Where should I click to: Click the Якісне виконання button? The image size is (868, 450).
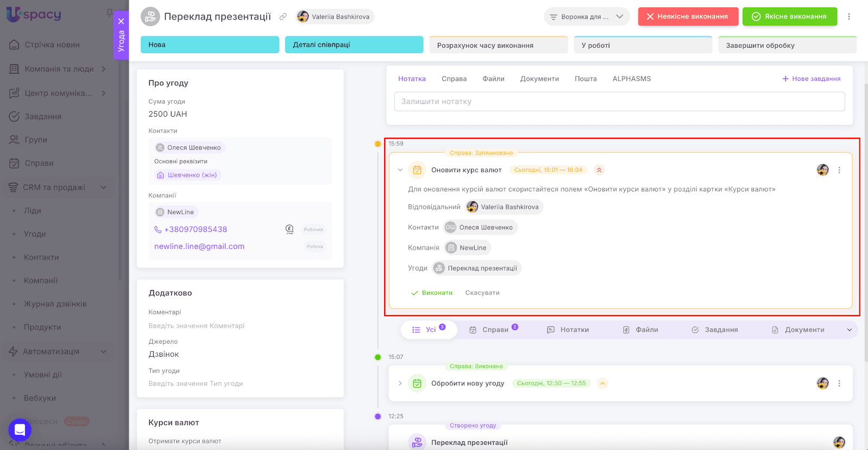(x=789, y=17)
